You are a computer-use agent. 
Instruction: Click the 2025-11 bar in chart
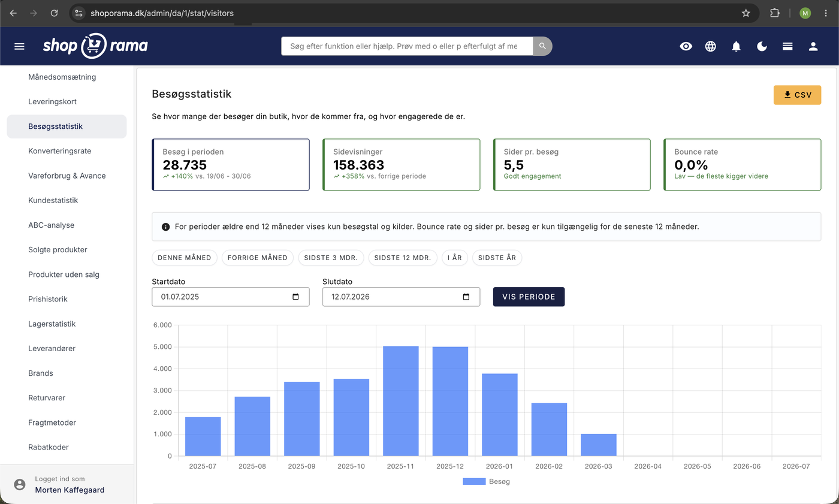coord(401,401)
